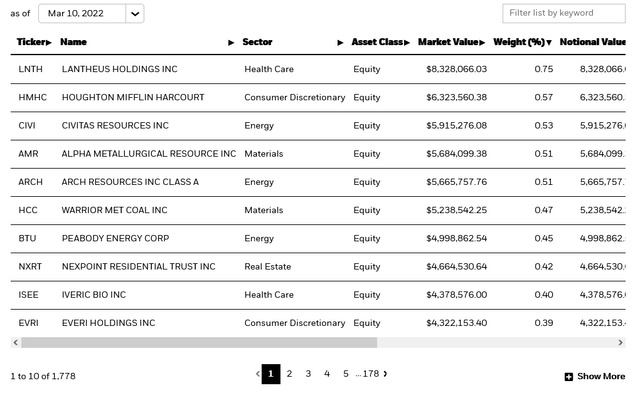This screenshot has width=640, height=398.
Task: Select the AMR ticker cell
Action: (28, 153)
